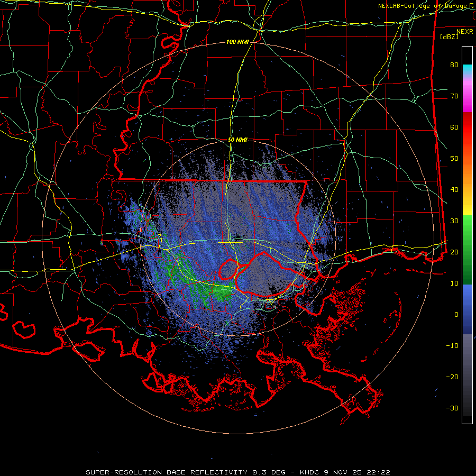Viewport: 476px width, 476px height.
Task: Click the 70 value on dBZ scale
Action: [454, 96]
